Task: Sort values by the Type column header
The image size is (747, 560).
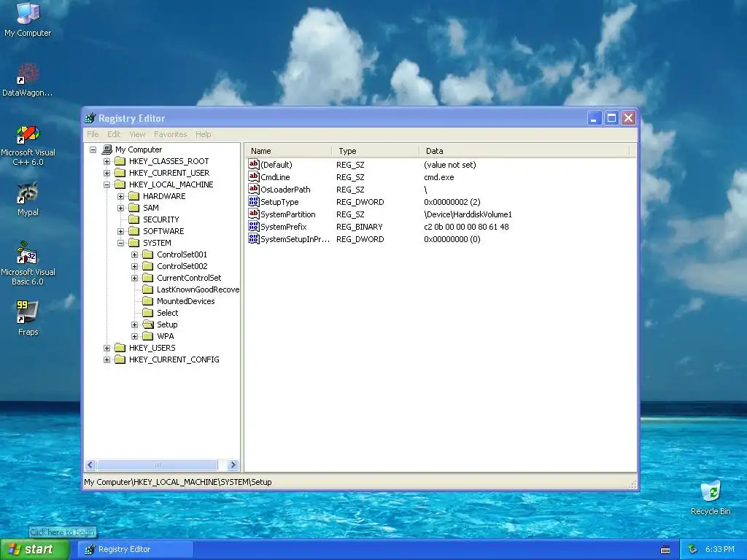Action: coord(376,151)
